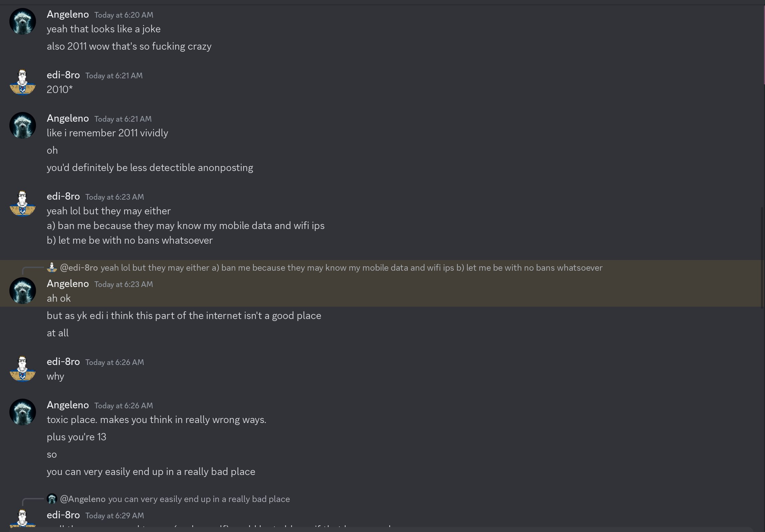Click Angeleno's avatar next to "ah ok"
The image size is (765, 532).
pyautogui.click(x=23, y=291)
